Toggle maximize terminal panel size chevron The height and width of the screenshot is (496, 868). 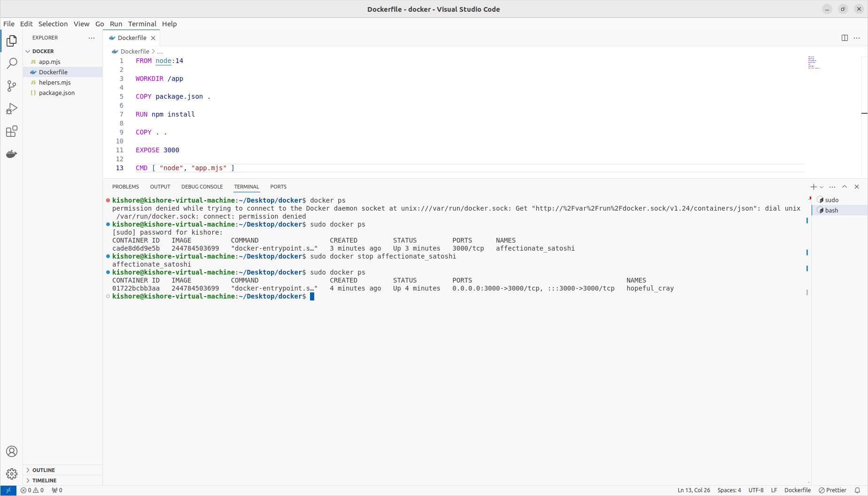(845, 187)
